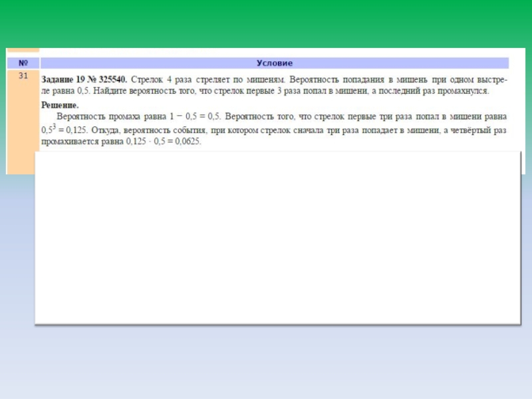Select the "Условие" column header
Image resolution: width=532 pixels, height=399 pixels.
[x=274, y=63]
